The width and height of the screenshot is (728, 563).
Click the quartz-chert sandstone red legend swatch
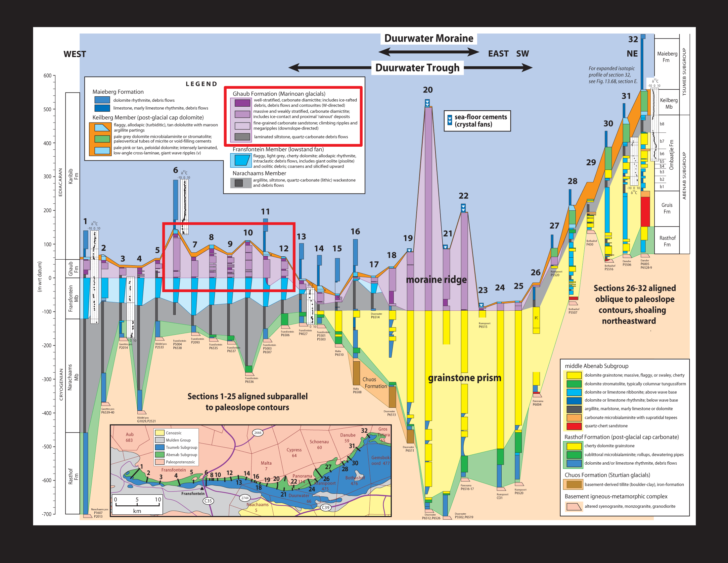point(574,426)
